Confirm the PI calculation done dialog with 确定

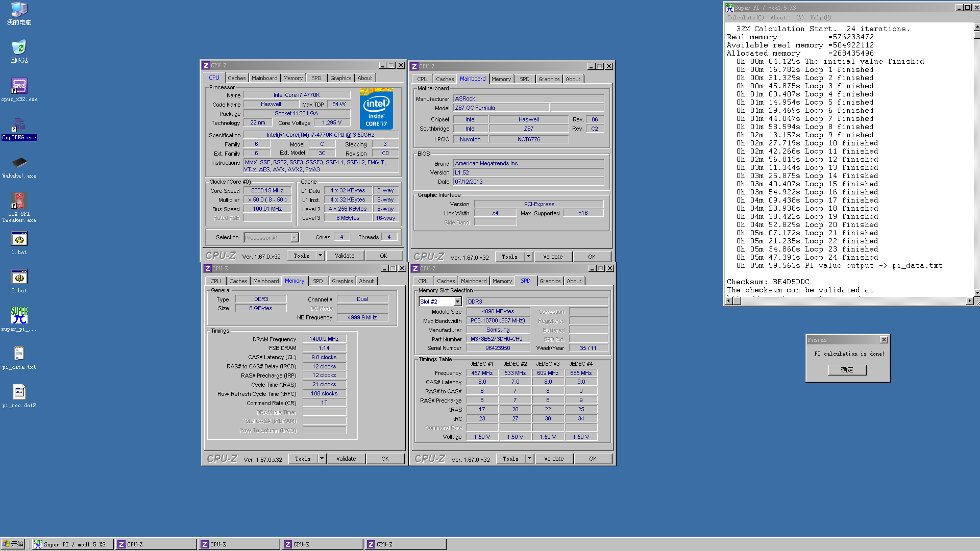(847, 370)
